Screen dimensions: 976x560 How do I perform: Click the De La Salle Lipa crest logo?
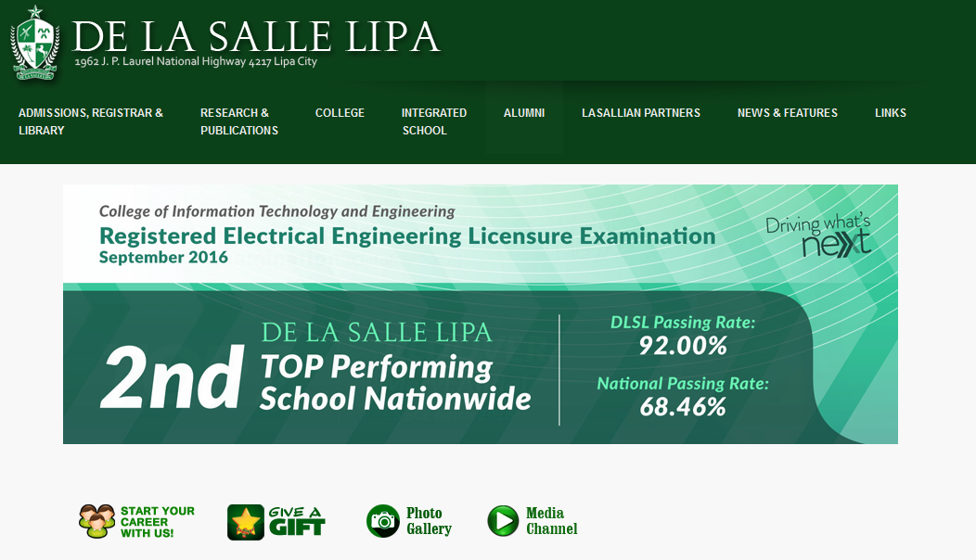pos(35,43)
